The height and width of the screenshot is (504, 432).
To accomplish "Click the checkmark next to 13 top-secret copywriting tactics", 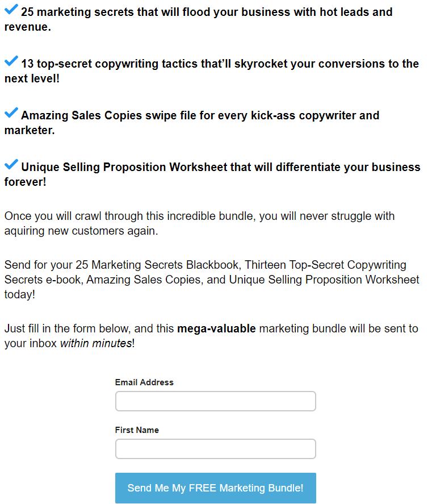I will [x=11, y=61].
